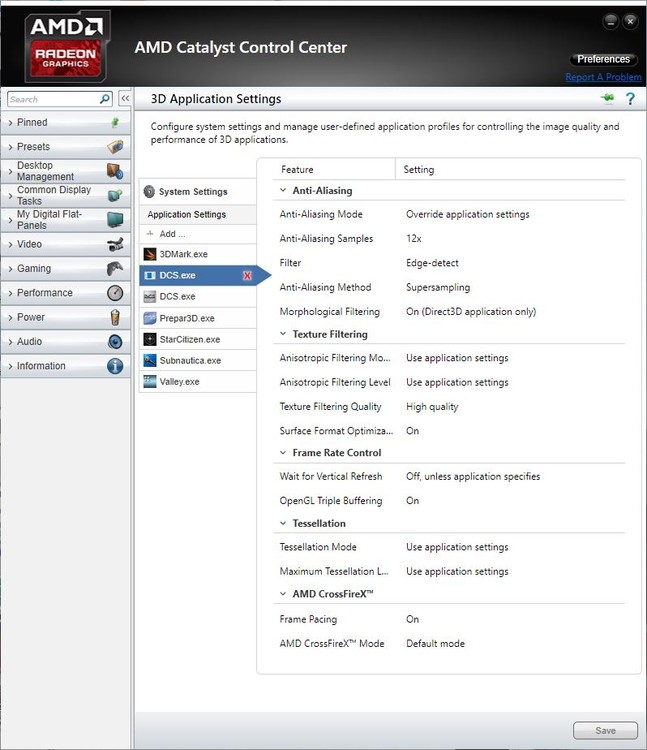This screenshot has height=750, width=647.
Task: Expand the Presets sidebar section
Action: click(x=66, y=146)
